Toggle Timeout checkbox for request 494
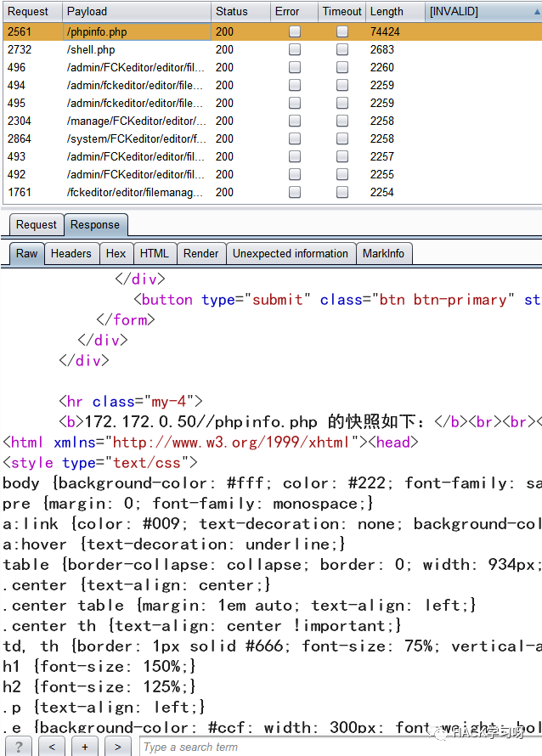542x756 pixels. [342, 85]
